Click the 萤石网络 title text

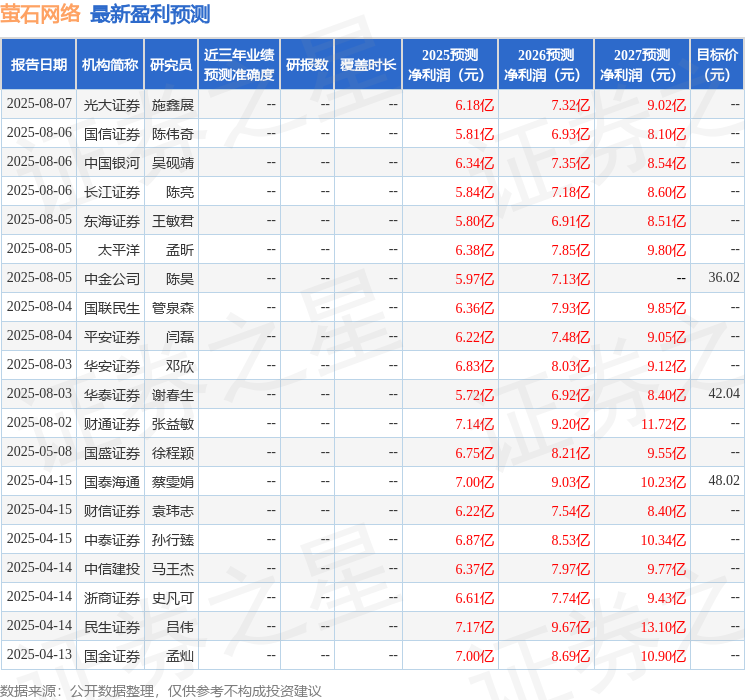[40, 14]
